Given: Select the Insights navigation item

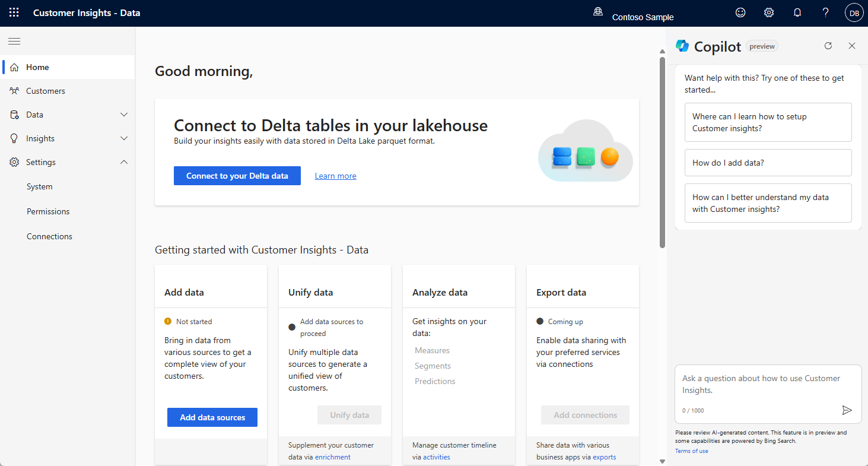Looking at the screenshot, I should (x=69, y=138).
